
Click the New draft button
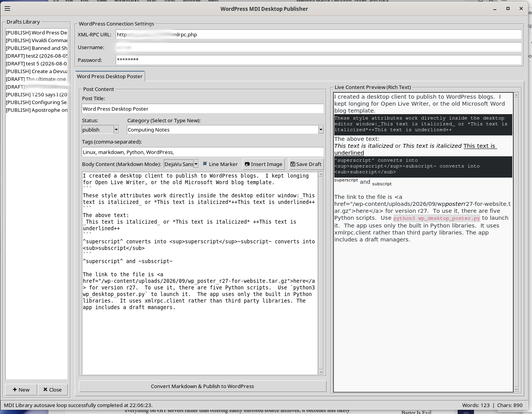(21, 390)
